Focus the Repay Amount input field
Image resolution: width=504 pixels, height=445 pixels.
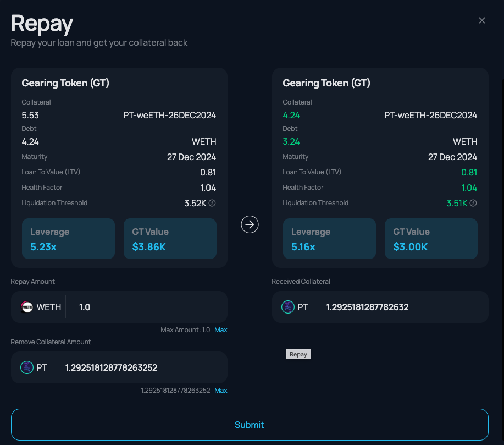(x=146, y=307)
